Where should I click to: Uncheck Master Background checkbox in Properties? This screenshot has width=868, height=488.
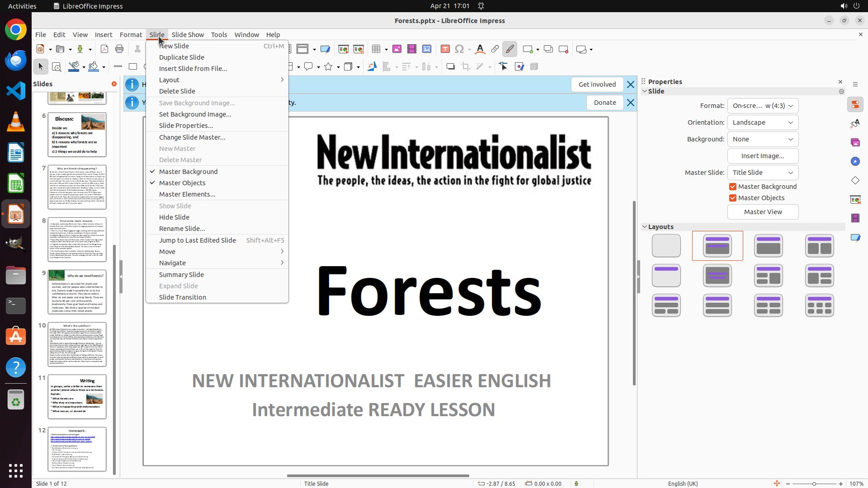pyautogui.click(x=733, y=187)
